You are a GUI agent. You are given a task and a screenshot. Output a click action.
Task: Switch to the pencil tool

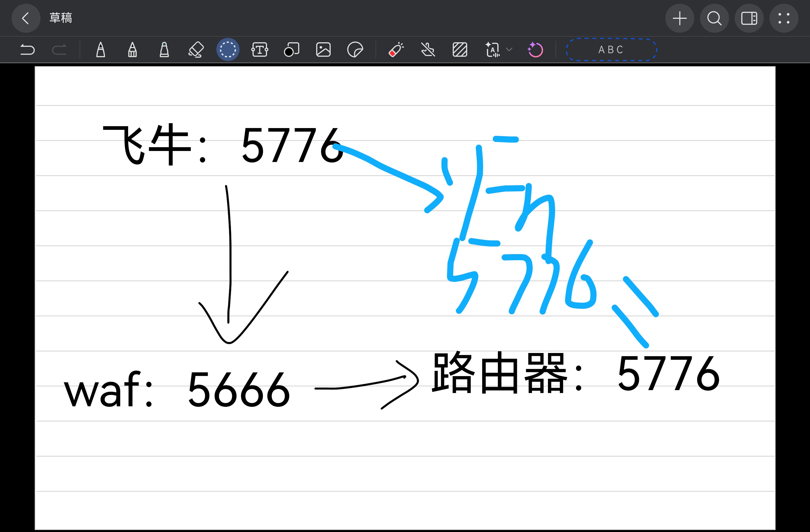132,49
